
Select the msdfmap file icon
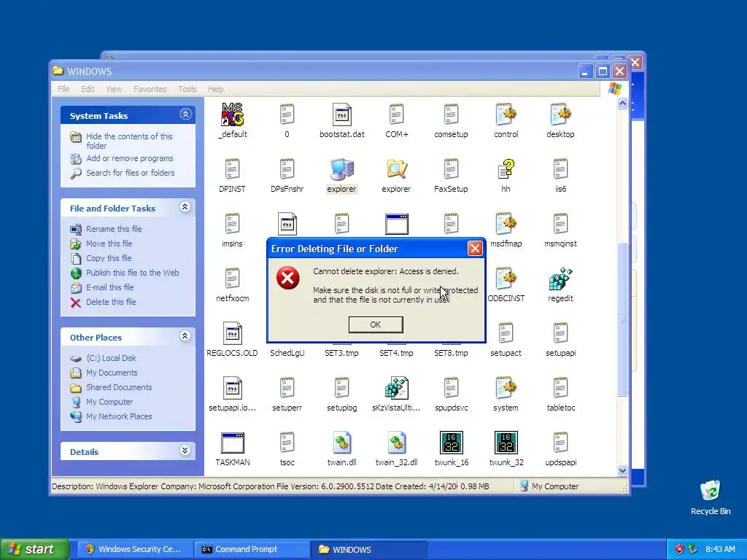(506, 225)
